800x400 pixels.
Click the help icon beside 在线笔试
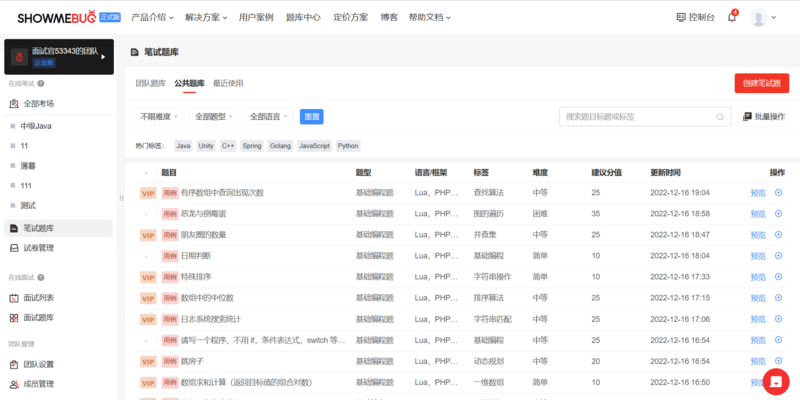tap(41, 84)
